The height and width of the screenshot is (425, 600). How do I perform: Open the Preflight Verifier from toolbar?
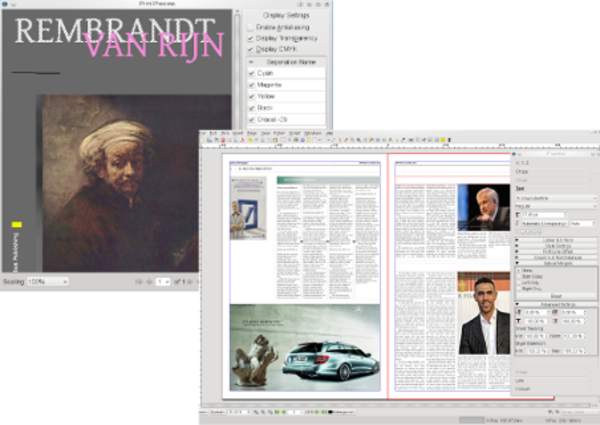(236, 140)
